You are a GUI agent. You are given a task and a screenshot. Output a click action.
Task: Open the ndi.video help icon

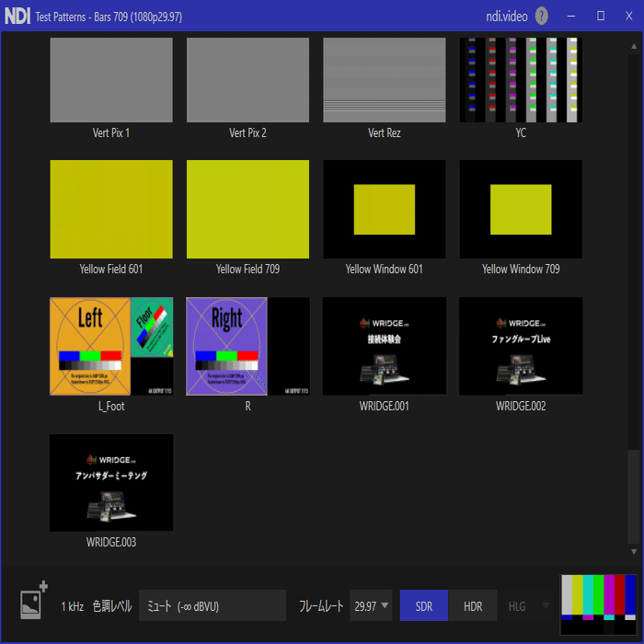click(x=541, y=16)
